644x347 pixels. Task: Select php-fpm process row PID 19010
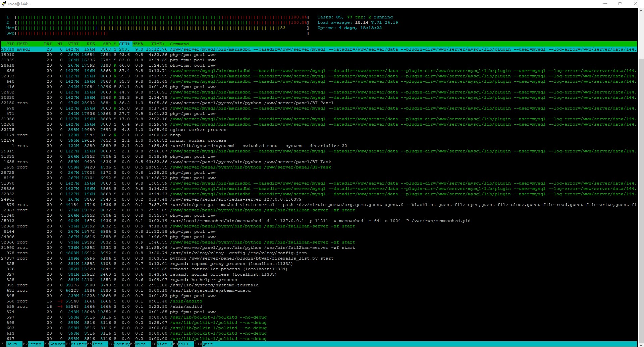point(319,55)
